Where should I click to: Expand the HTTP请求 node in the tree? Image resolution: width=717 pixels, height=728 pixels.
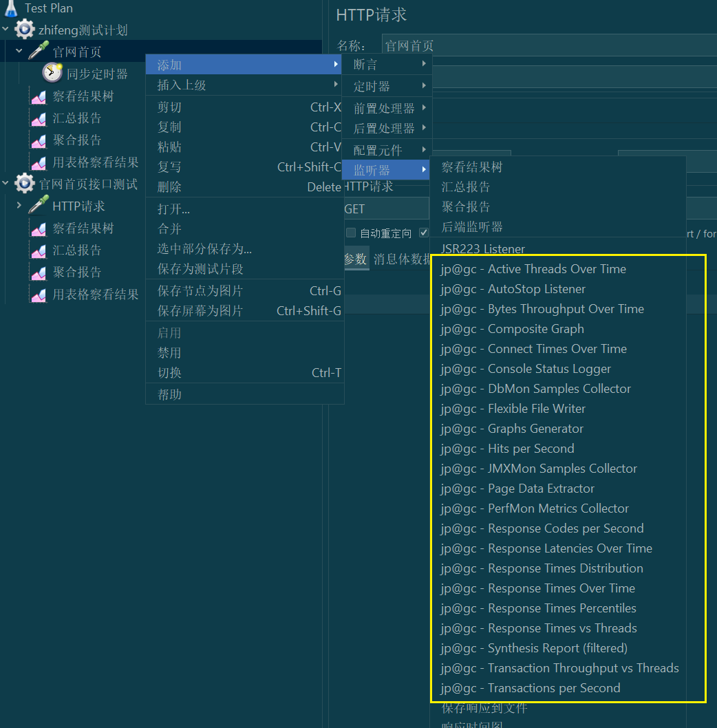click(x=19, y=205)
